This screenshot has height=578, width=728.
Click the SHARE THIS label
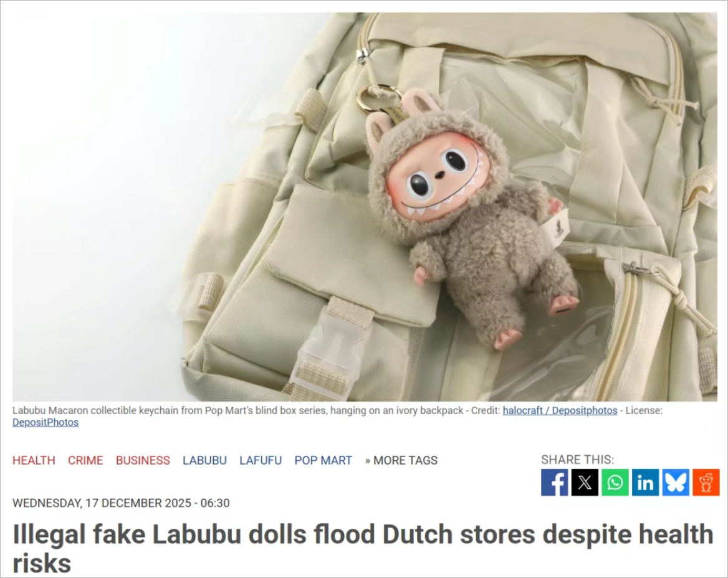click(577, 459)
